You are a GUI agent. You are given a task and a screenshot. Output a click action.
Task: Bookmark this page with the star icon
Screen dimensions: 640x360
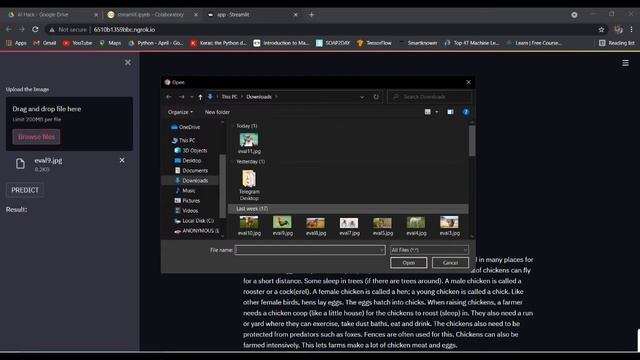point(601,29)
